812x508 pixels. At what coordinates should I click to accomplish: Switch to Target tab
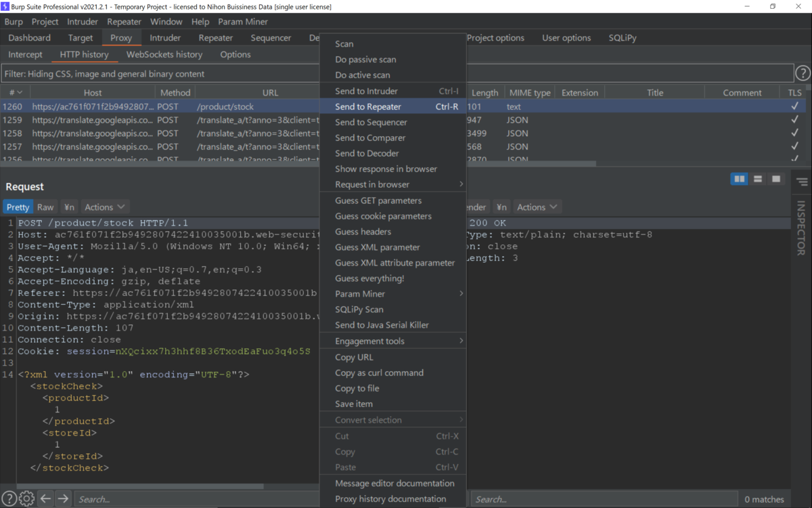pos(81,38)
